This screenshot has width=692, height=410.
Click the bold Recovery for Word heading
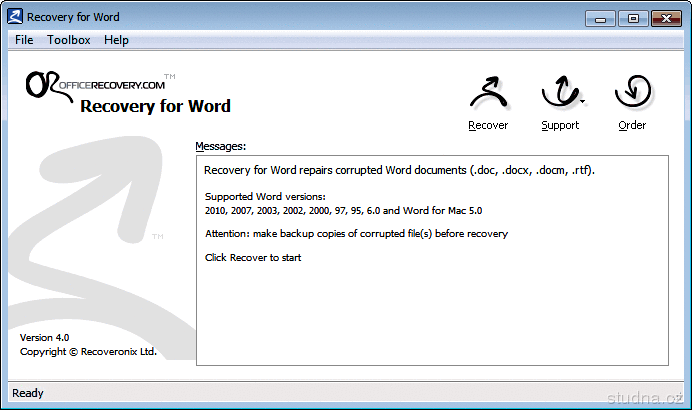point(155,106)
